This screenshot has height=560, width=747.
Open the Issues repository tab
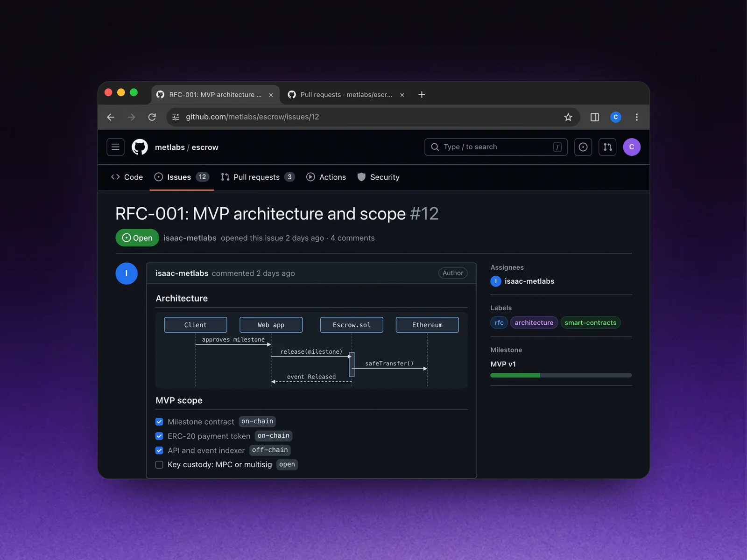[182, 177]
